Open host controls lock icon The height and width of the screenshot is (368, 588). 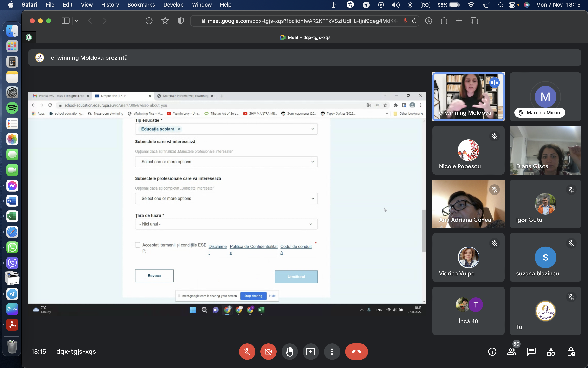(x=571, y=352)
